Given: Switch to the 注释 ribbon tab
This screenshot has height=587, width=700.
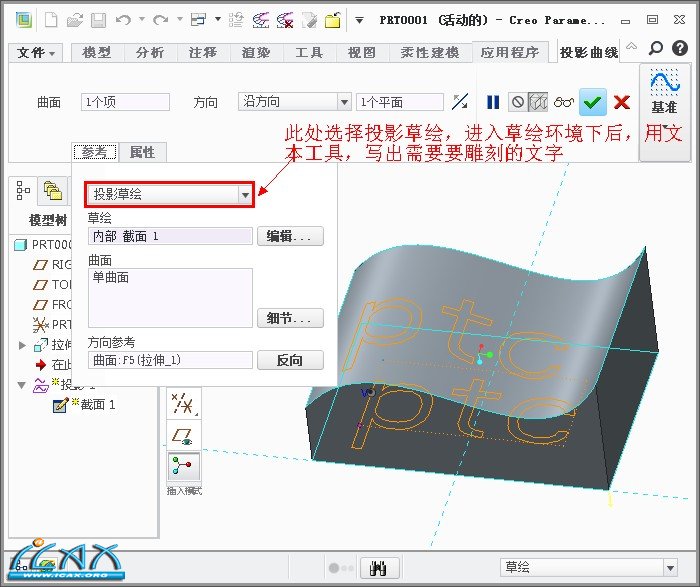Looking at the screenshot, I should click(x=203, y=53).
